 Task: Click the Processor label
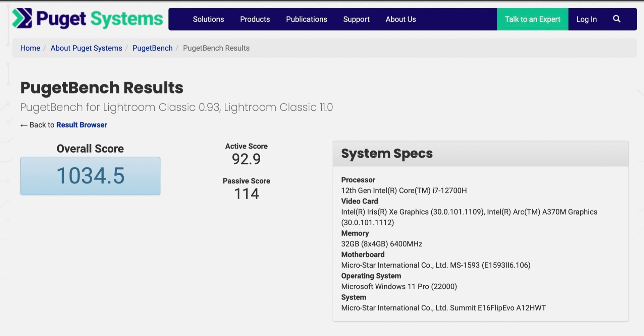[358, 180]
